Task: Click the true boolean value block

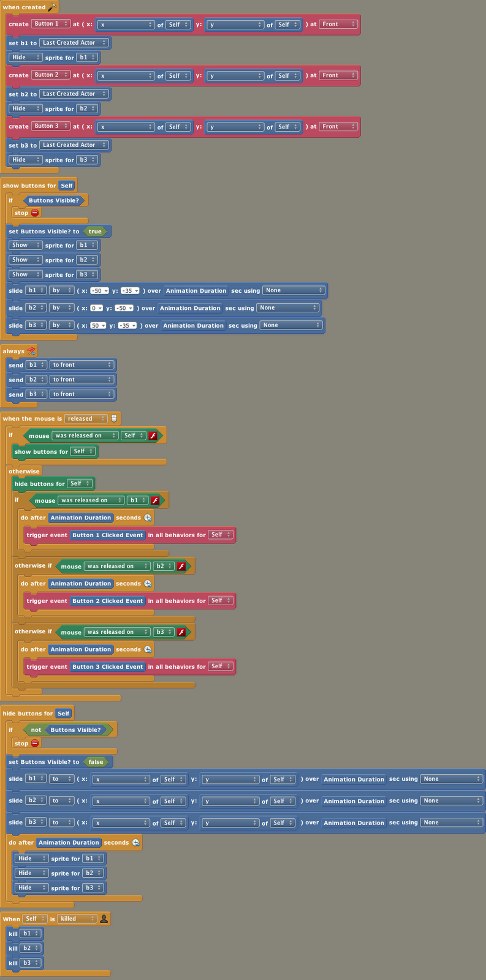Action: (x=95, y=232)
